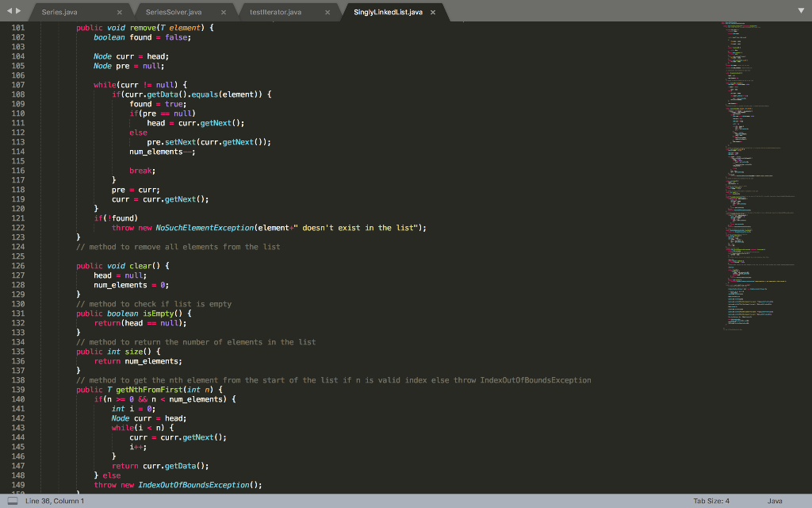
Task: Click the Line 38, Column 1 status text
Action: tap(55, 501)
